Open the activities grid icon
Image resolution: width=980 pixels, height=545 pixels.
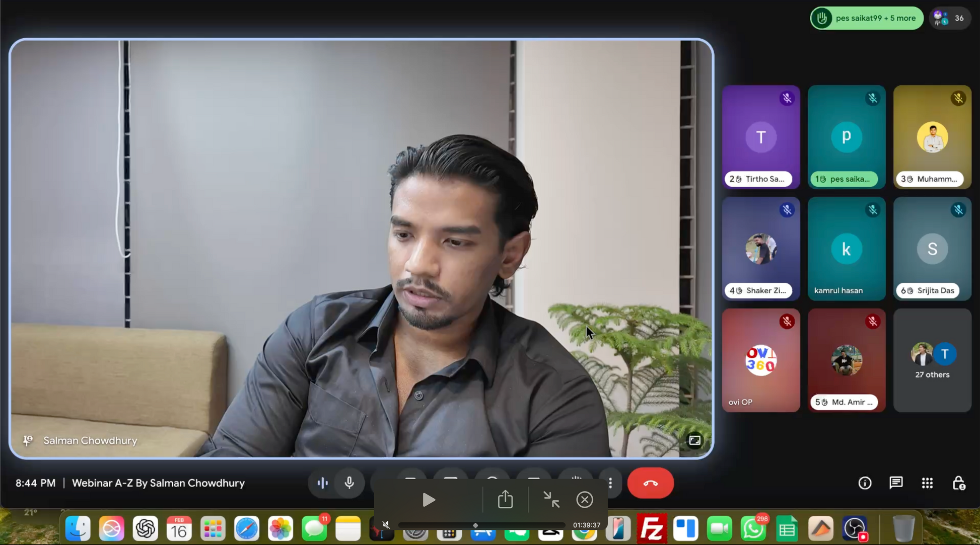pyautogui.click(x=927, y=483)
